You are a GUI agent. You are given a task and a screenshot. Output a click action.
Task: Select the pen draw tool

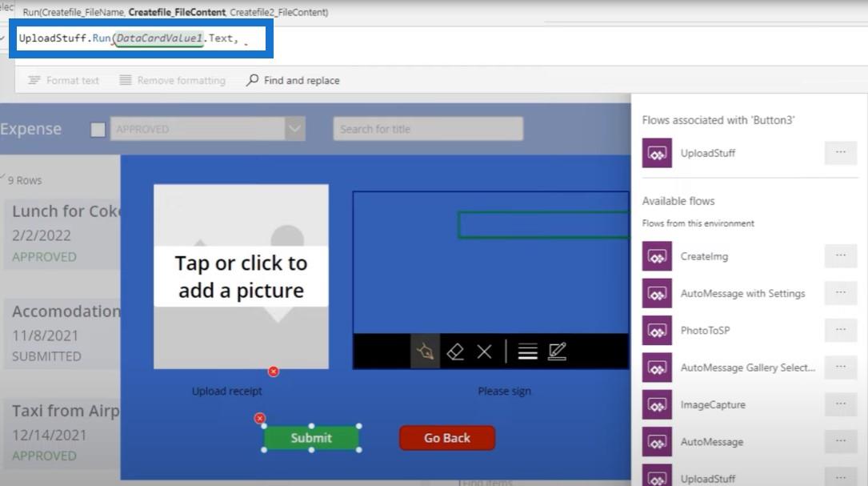[x=425, y=351]
